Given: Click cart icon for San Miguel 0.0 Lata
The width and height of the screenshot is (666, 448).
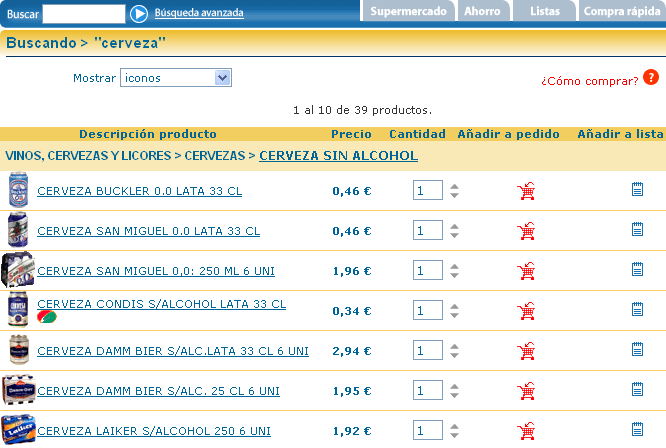Looking at the screenshot, I should click(525, 231).
